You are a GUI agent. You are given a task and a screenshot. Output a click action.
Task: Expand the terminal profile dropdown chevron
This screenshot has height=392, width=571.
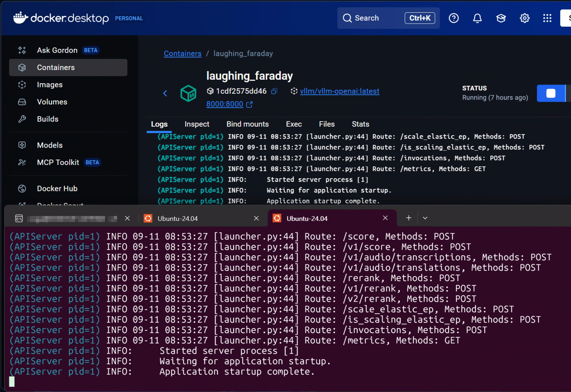point(425,218)
